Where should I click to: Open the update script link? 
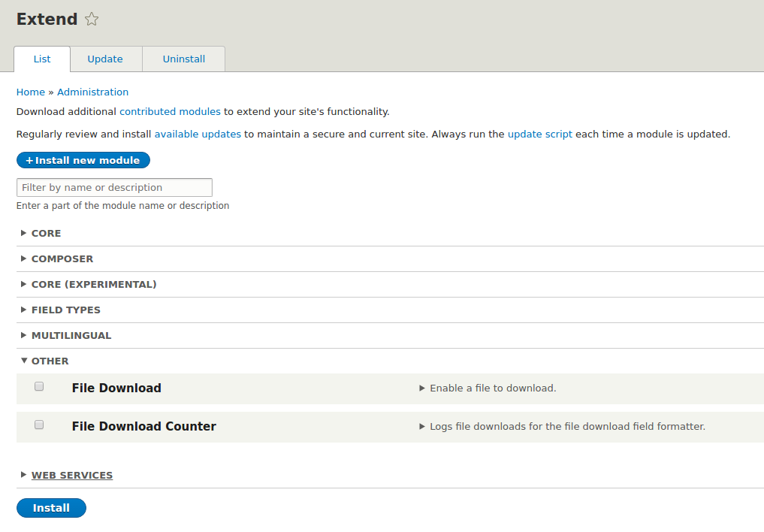(x=539, y=134)
